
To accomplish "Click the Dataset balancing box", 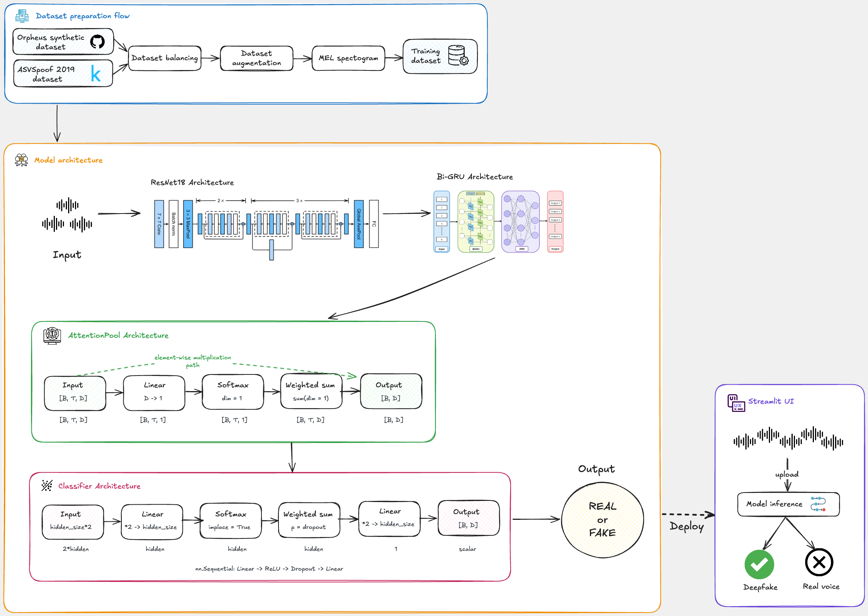I will (x=165, y=58).
